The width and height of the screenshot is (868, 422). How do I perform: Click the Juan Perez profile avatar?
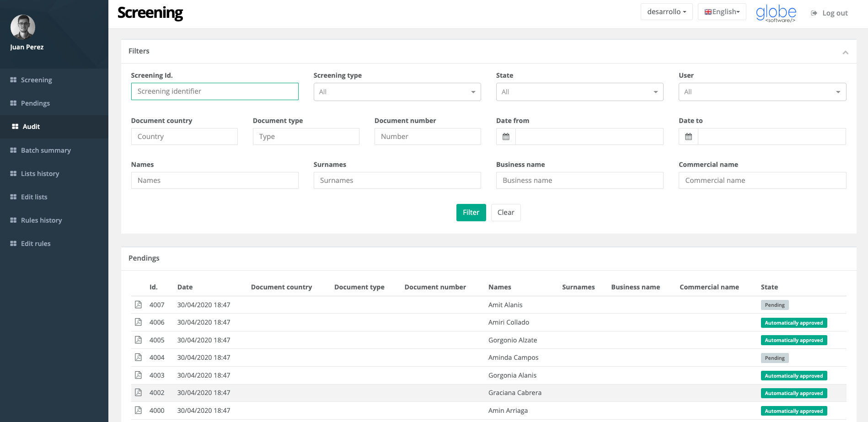[23, 27]
